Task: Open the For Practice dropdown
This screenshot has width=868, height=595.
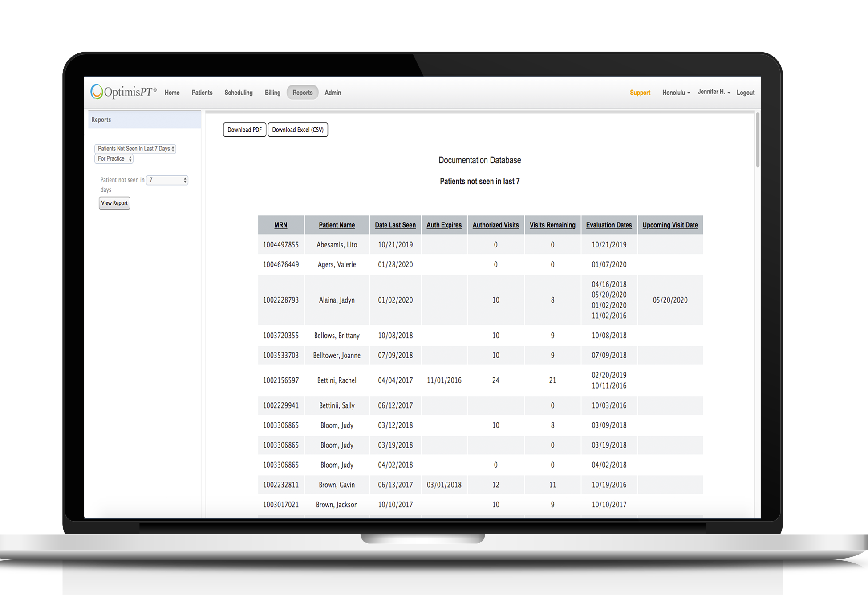Action: 114,158
